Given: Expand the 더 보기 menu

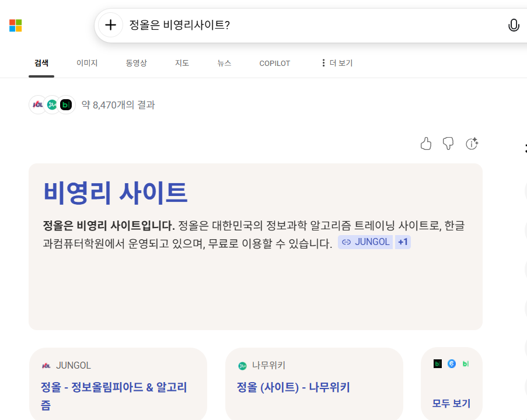Looking at the screenshot, I should [337, 63].
